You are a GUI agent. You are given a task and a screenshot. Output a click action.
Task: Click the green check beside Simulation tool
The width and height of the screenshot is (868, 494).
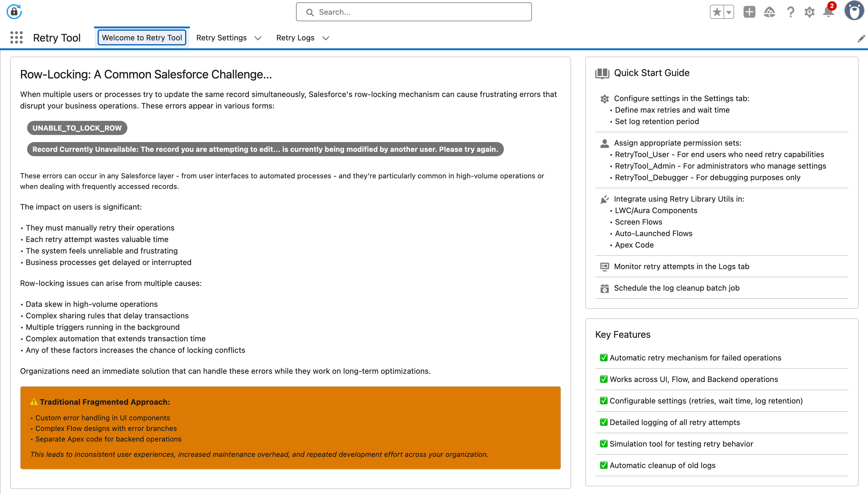pos(603,444)
